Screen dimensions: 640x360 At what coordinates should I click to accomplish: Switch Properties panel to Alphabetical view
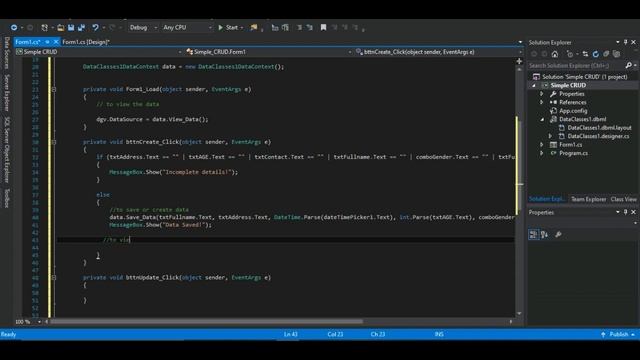tap(544, 234)
